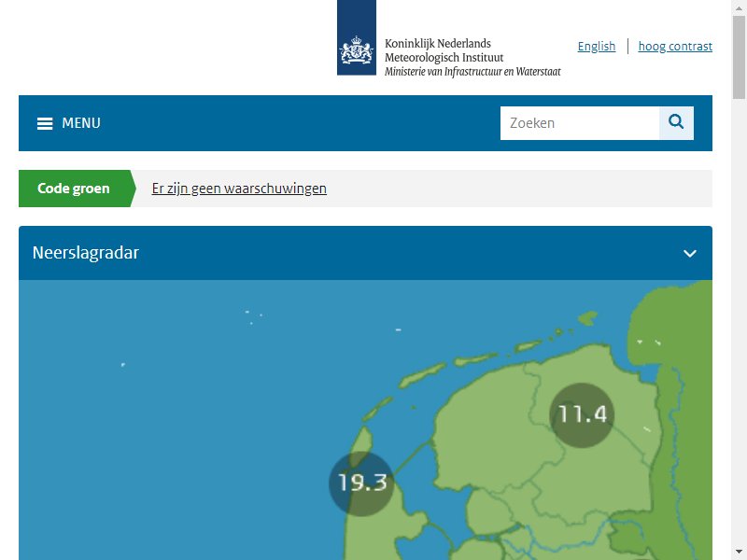Screen dimensions: 747x560
Task: Switch the site language to English
Action: [597, 46]
